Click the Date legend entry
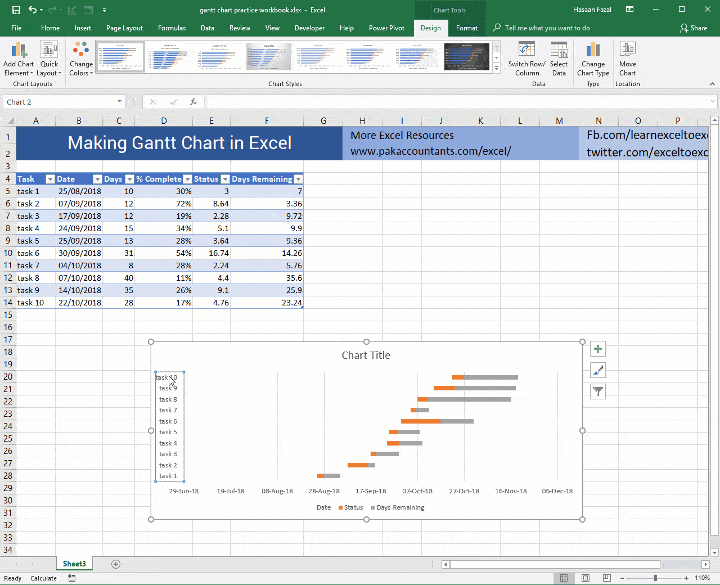The image size is (720, 585). (323, 508)
